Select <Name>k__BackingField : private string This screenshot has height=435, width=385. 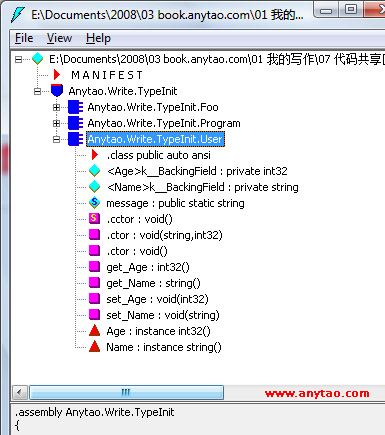(203, 187)
